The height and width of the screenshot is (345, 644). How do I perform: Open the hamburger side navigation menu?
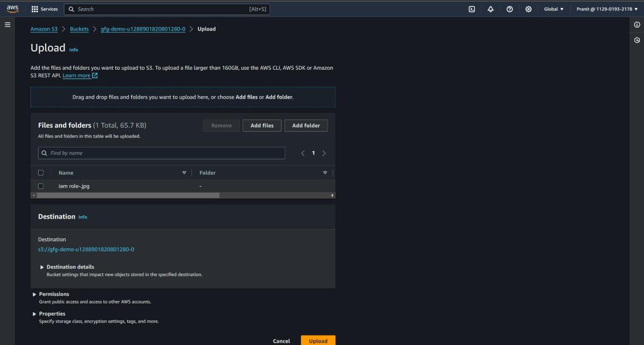coord(8,25)
